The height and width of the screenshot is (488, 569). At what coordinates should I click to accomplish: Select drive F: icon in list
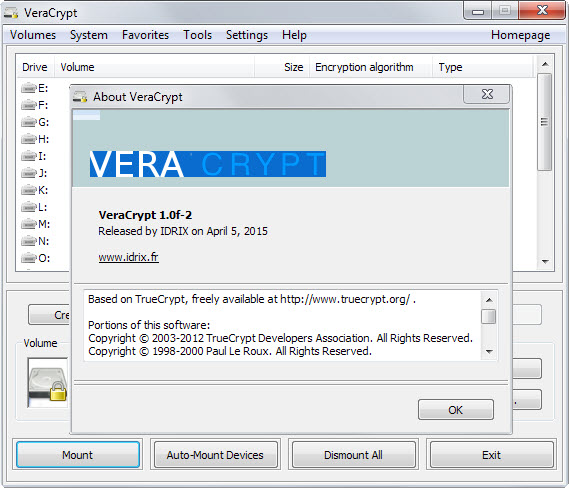pyautogui.click(x=28, y=105)
